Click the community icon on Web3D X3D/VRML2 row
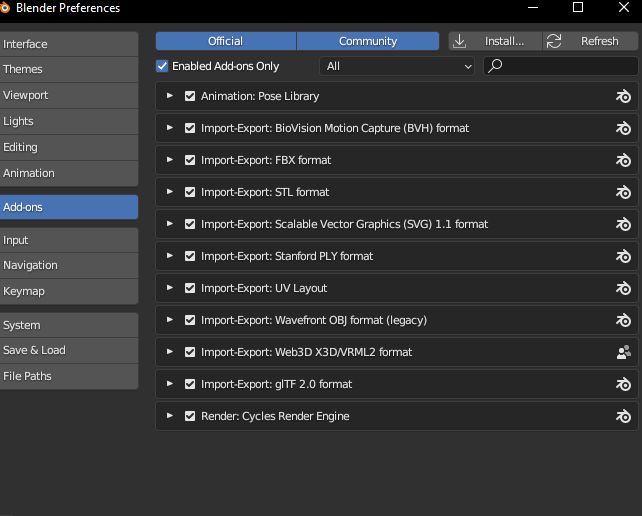The height and width of the screenshot is (516, 642). tap(623, 352)
